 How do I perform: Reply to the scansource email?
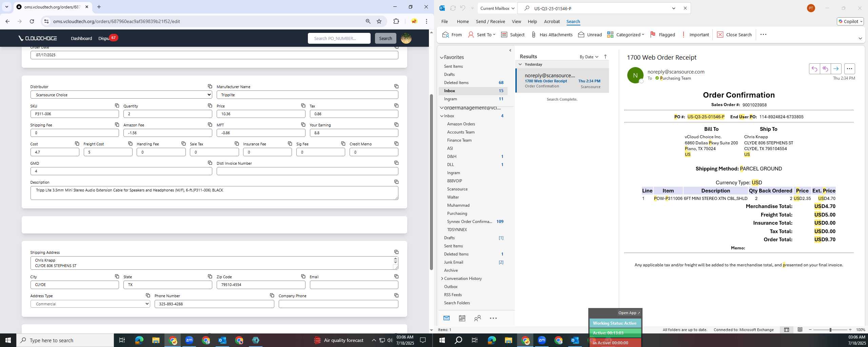point(814,69)
